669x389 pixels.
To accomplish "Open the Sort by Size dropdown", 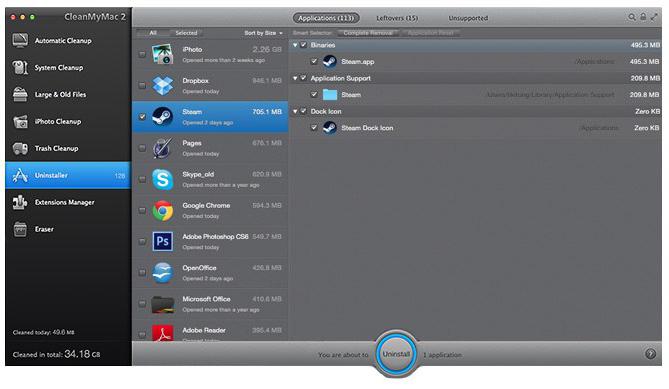I will [263, 33].
